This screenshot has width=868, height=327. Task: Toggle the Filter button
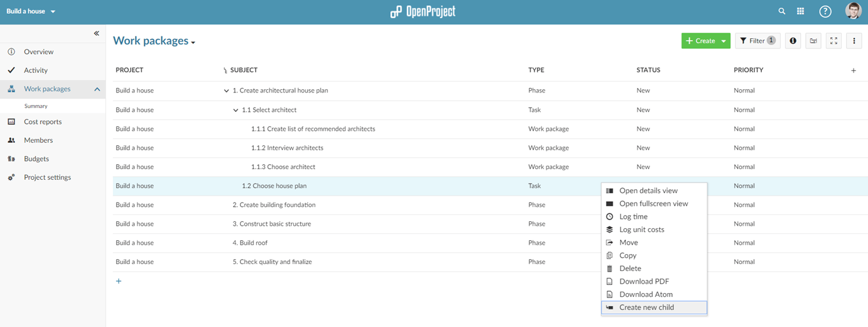757,41
